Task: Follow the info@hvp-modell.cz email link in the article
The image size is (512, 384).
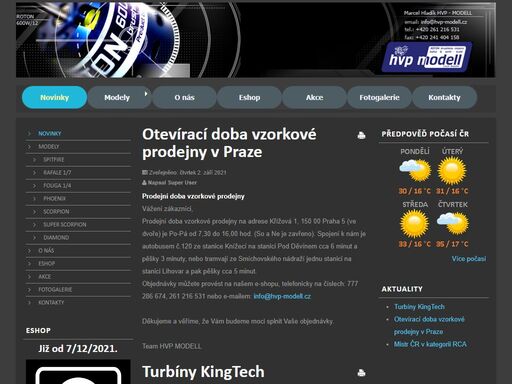Action: pyautogui.click(x=282, y=296)
